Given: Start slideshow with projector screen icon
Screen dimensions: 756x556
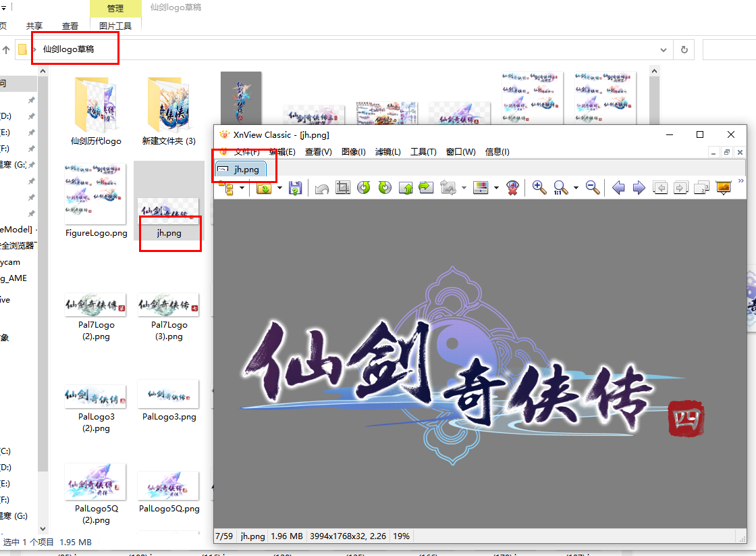Looking at the screenshot, I should (724, 188).
